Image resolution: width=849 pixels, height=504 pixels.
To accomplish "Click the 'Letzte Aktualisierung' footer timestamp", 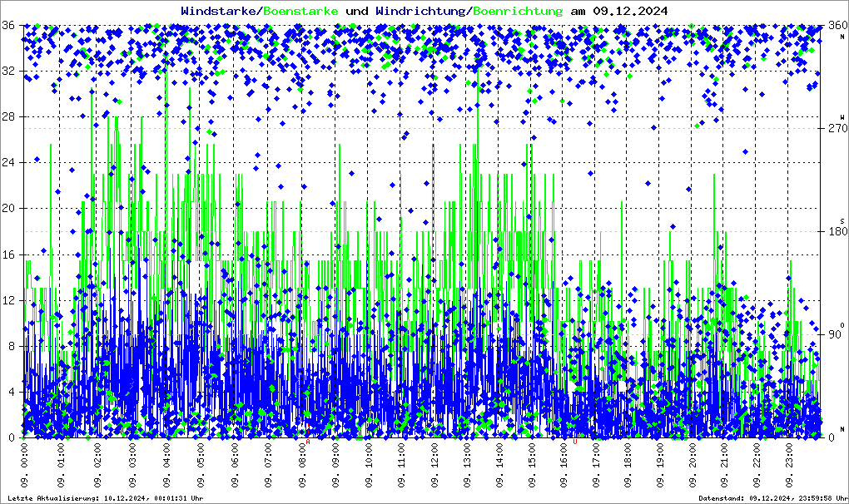I will (105, 498).
